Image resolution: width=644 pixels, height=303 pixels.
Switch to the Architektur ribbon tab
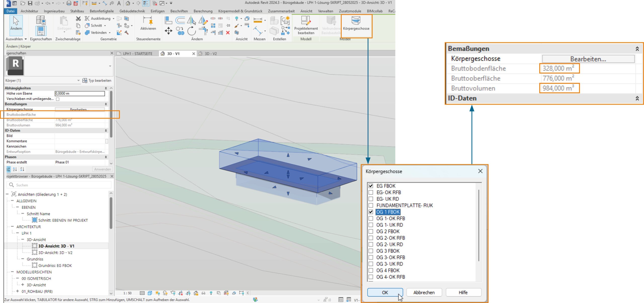(29, 11)
